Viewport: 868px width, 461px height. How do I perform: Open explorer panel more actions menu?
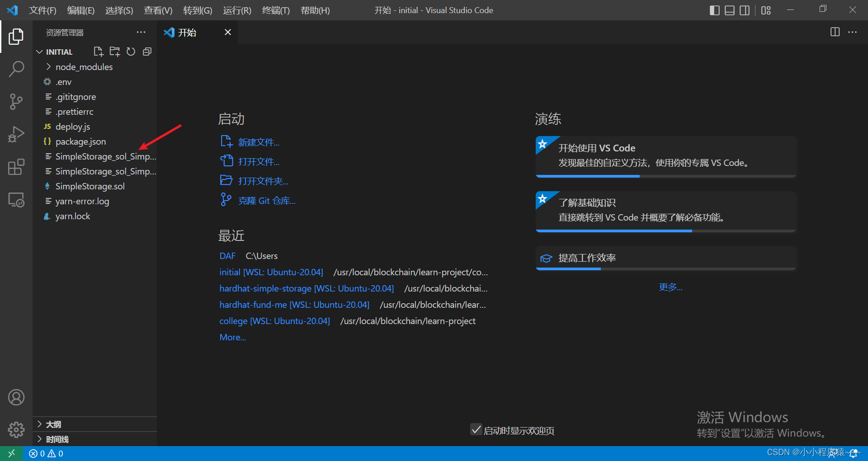(141, 32)
